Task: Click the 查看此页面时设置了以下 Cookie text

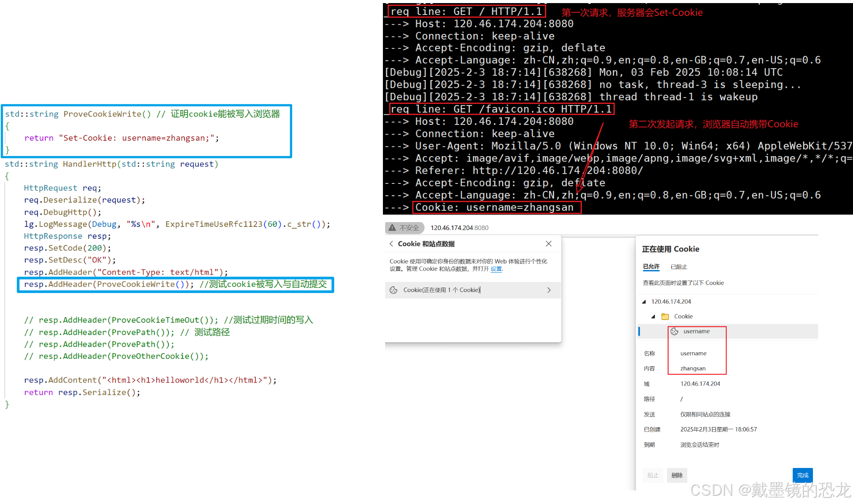Action: (x=683, y=283)
